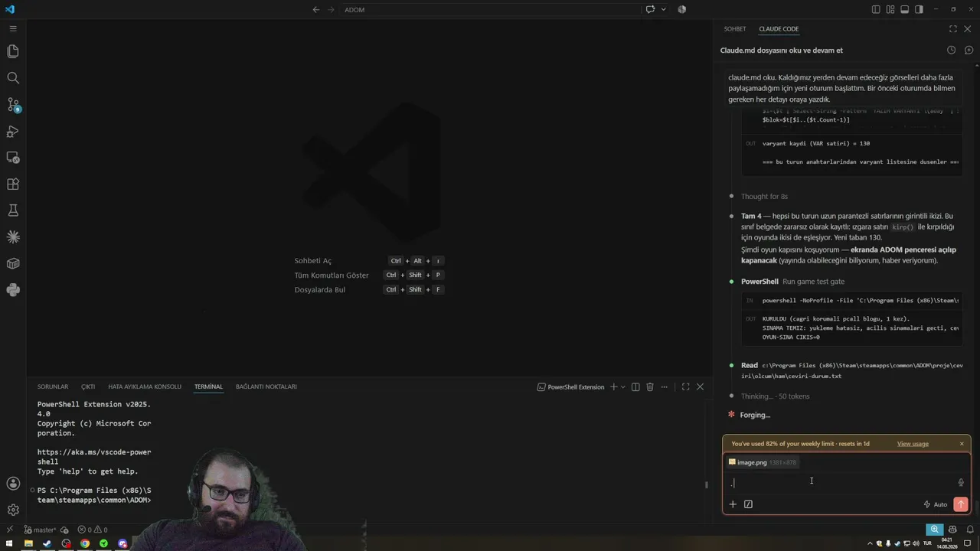The height and width of the screenshot is (551, 980).
Task: Expand the 'Thought for 8s' block
Action: pyautogui.click(x=764, y=197)
